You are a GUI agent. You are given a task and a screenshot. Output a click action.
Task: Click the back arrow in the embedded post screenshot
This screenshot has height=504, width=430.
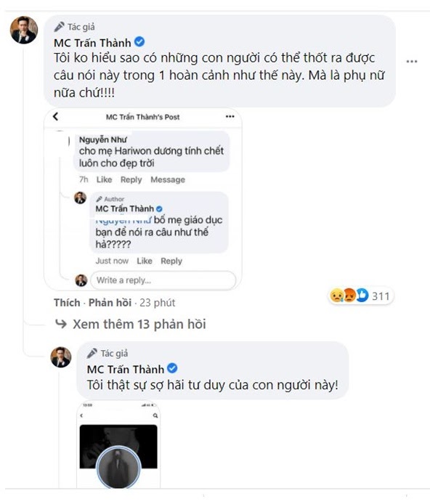[x=56, y=116]
